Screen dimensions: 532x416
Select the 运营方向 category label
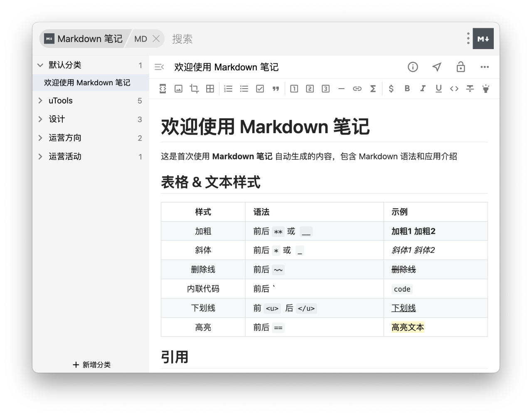click(x=65, y=138)
